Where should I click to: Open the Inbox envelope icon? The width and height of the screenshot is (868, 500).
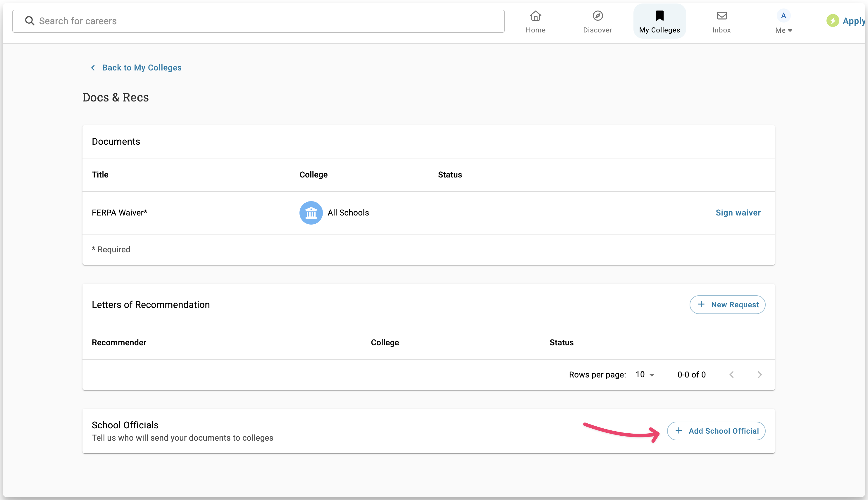tap(721, 16)
